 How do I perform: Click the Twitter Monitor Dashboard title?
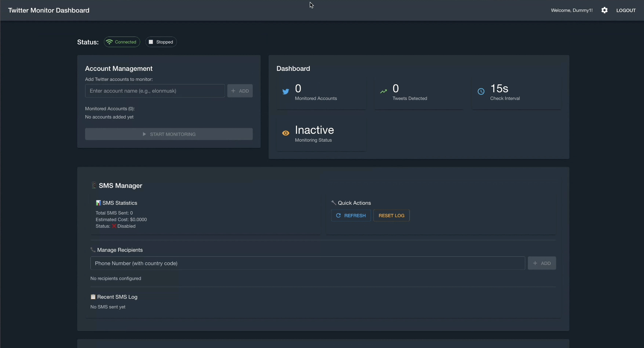(x=49, y=10)
